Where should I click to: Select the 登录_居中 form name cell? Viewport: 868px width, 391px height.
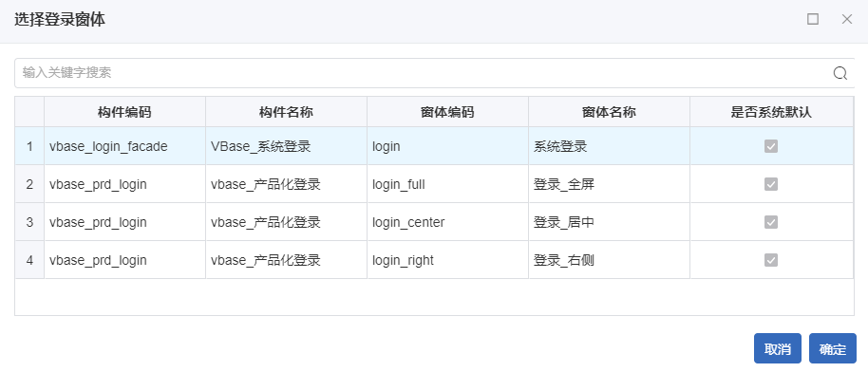pos(564,222)
